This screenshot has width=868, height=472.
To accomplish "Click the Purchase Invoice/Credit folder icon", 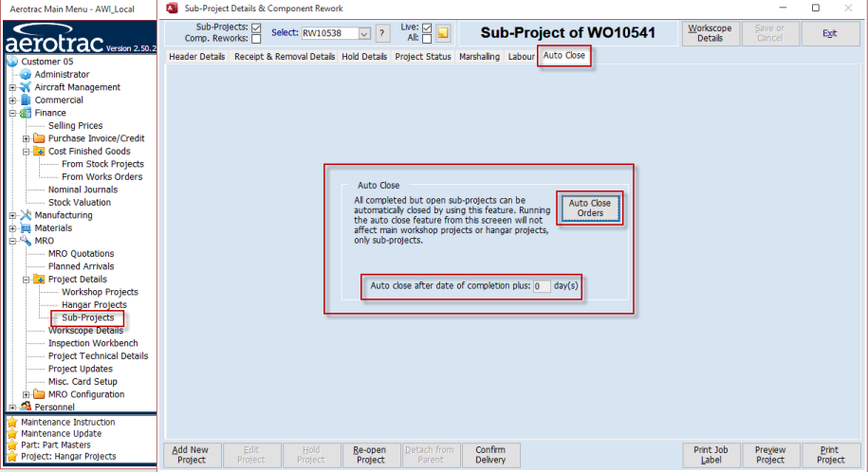I will pos(39,138).
